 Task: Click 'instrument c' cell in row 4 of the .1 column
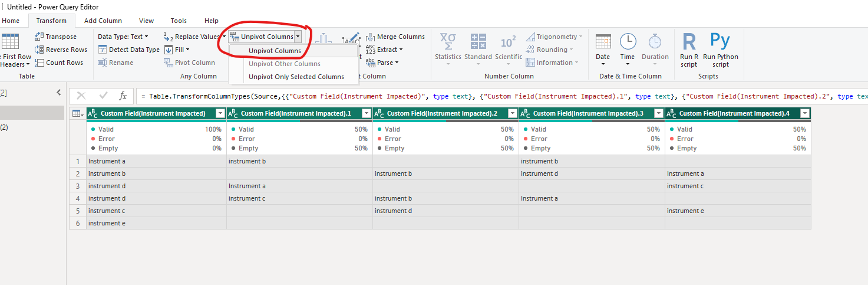(299, 198)
